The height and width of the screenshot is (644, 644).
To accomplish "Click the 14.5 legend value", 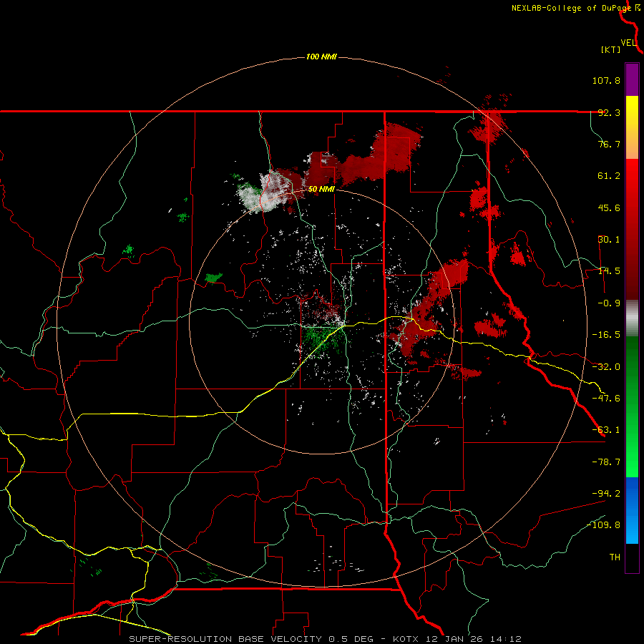I will [609, 271].
